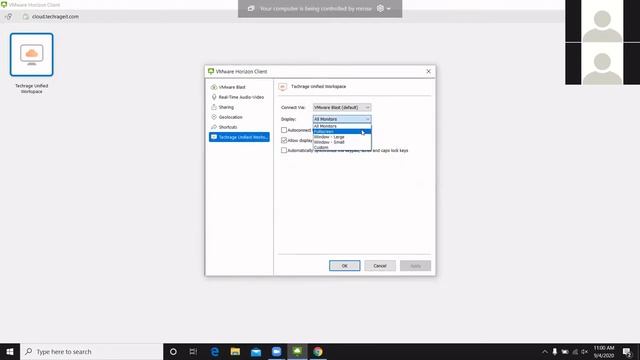This screenshot has width=640, height=360.
Task: Click the bottom participant video thumbnail
Action: coord(602,63)
